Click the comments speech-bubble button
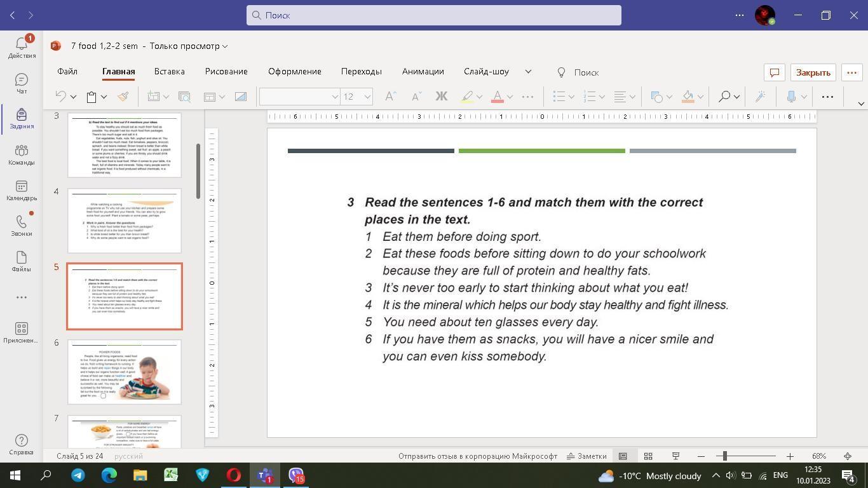This screenshot has height=488, width=868. pyautogui.click(x=775, y=72)
